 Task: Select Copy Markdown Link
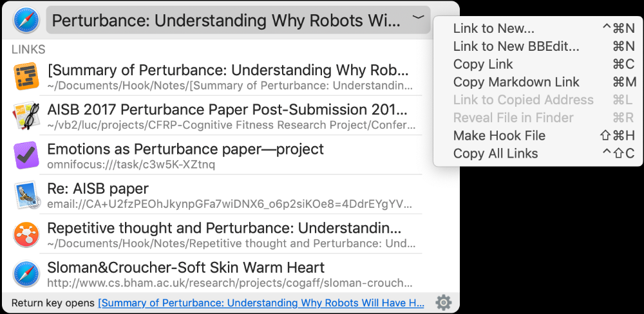[516, 82]
